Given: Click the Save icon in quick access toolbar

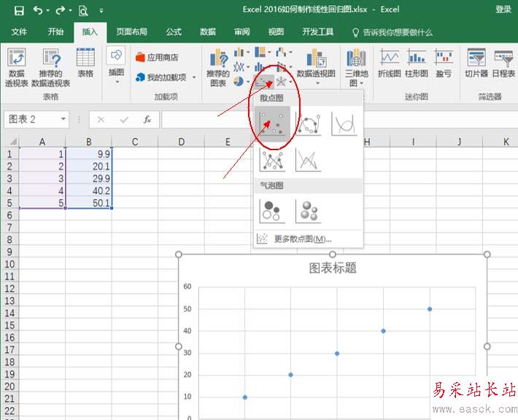Looking at the screenshot, I should pyautogui.click(x=19, y=10).
